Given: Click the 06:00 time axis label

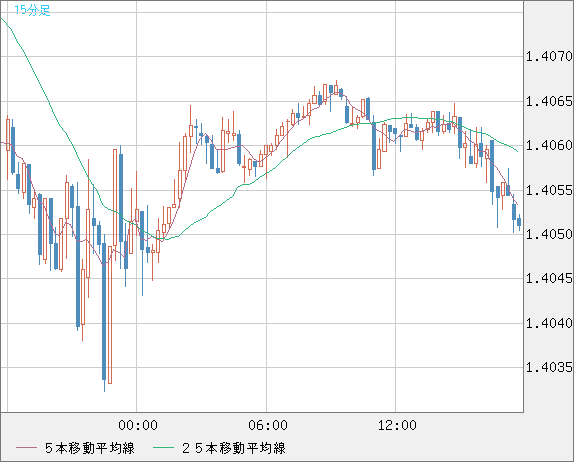Looking at the screenshot, I should click(268, 425).
